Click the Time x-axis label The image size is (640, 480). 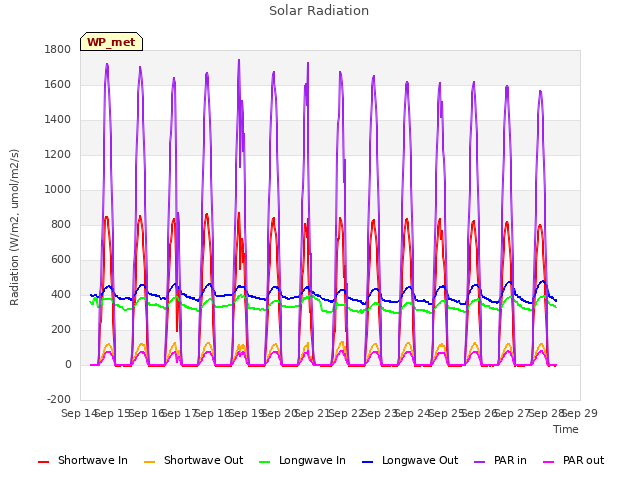pos(566,429)
